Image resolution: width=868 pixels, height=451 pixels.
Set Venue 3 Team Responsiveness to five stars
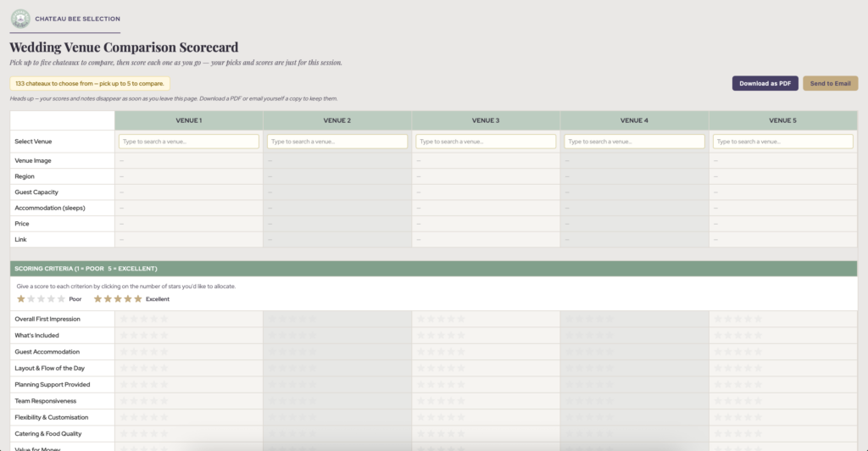pyautogui.click(x=460, y=401)
